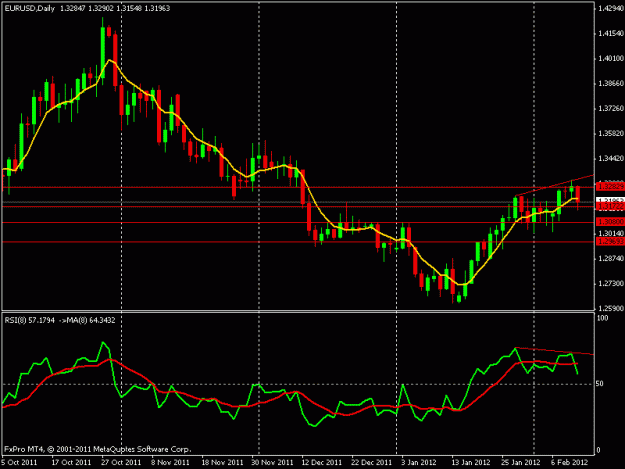This screenshot has height=469, width=625.
Task: Click the 30 Nov 2011 date label
Action: [x=272, y=463]
